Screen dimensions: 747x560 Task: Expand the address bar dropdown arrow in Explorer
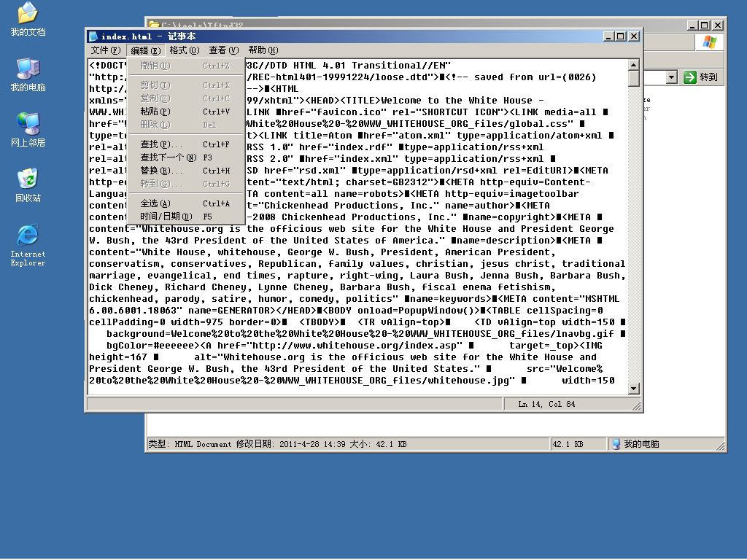coord(672,77)
